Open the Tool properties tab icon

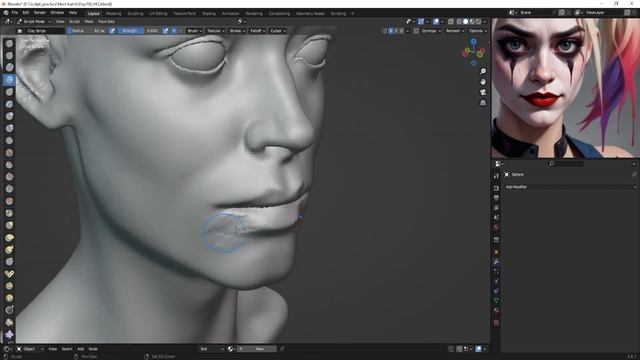point(496,176)
